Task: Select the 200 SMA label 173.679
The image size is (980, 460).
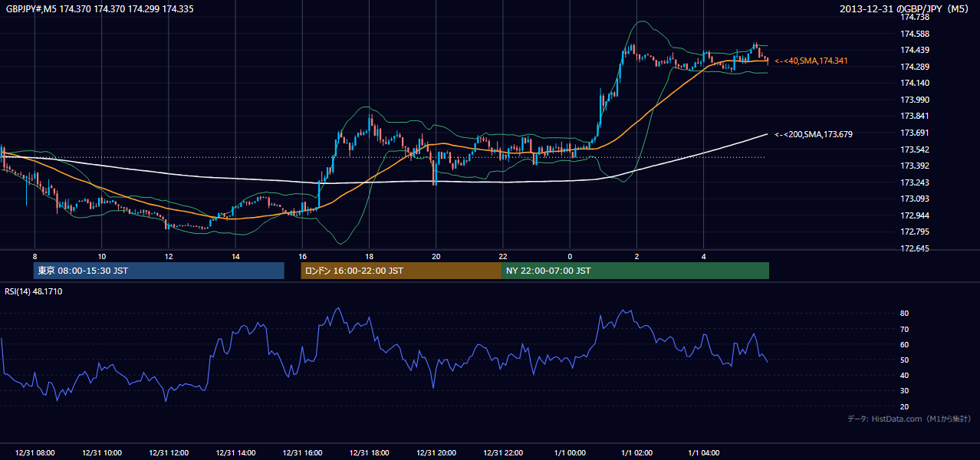Action: (814, 134)
